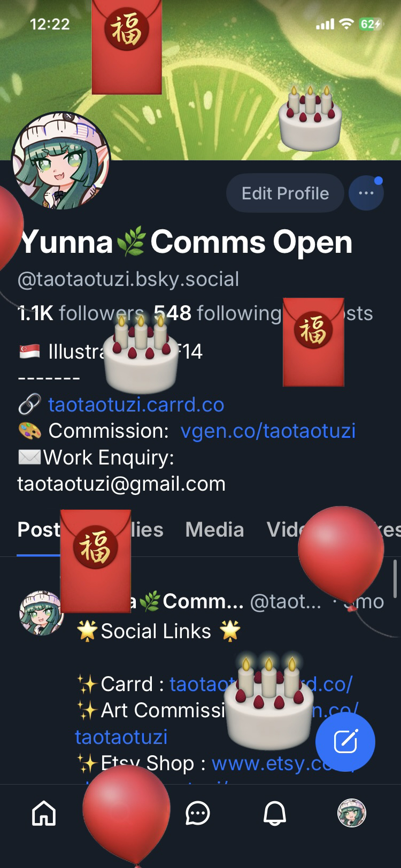Tap the post author's small avatar
401x868 pixels.
pyautogui.click(x=41, y=613)
